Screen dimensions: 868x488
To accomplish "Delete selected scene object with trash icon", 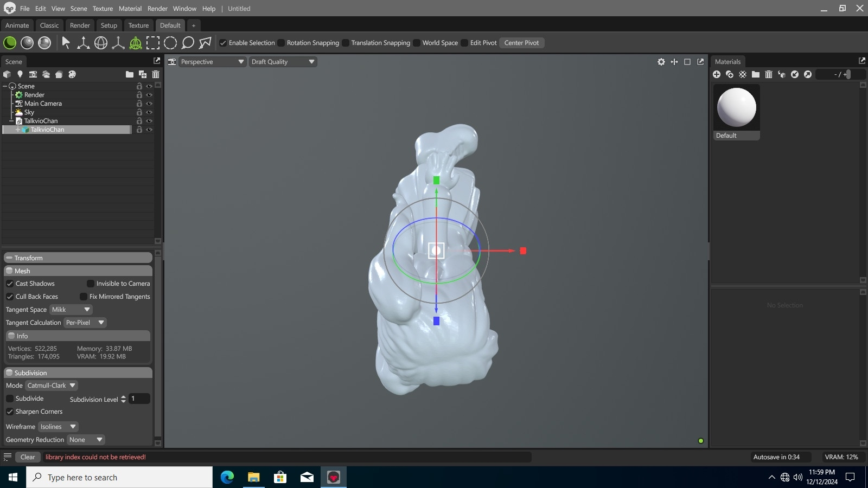I will click(x=156, y=74).
